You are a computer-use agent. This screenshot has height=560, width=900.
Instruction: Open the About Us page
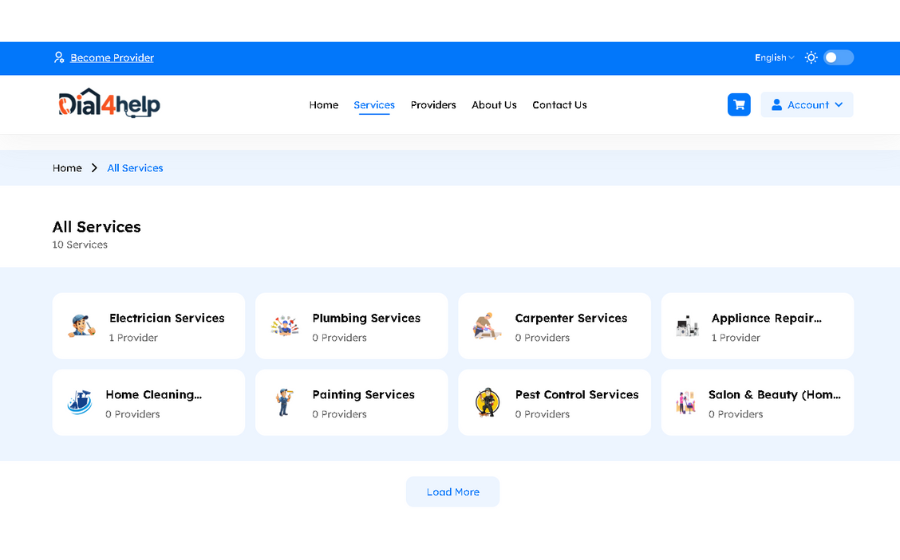494,105
